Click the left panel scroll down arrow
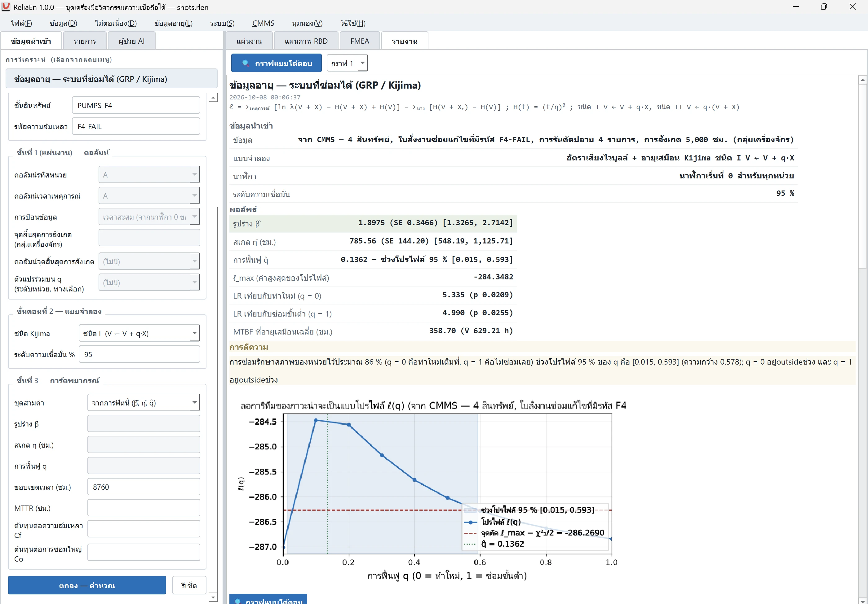 pyautogui.click(x=213, y=597)
